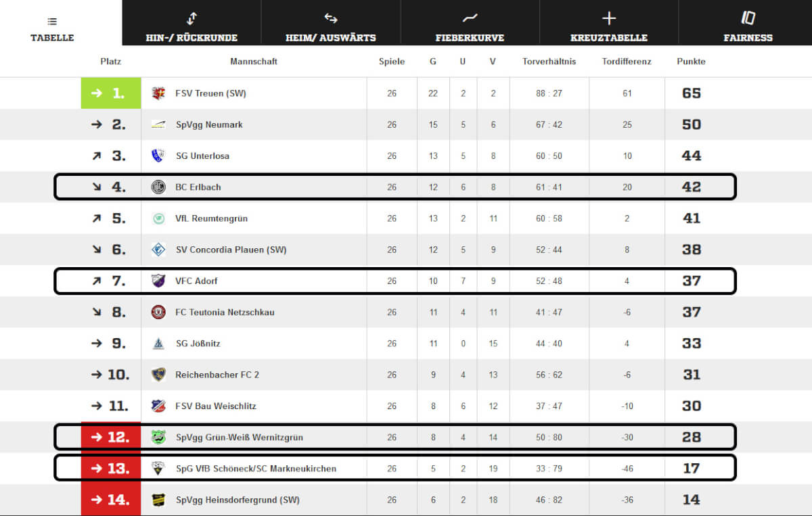Click the Kreuztabelle plus icon
The image size is (812, 516).
(x=609, y=18)
